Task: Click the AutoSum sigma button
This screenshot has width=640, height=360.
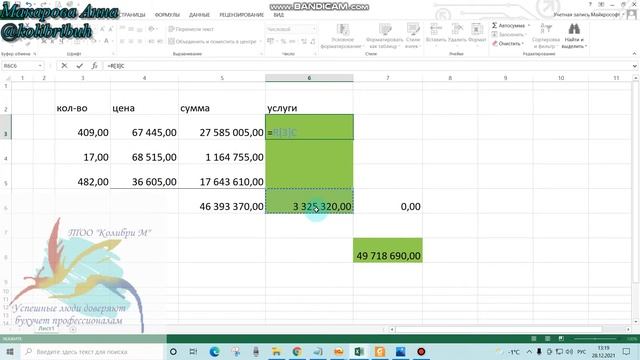Action: (508, 25)
